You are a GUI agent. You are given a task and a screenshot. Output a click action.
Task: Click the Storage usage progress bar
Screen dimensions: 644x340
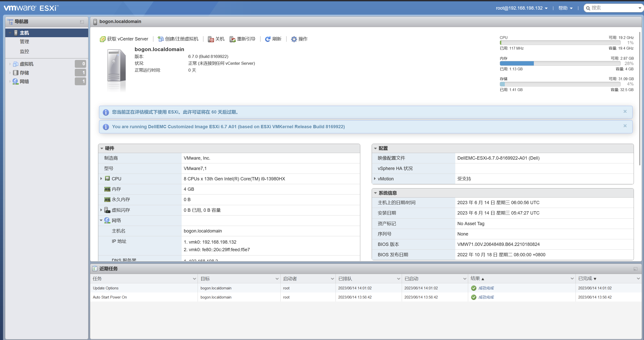tap(560, 84)
